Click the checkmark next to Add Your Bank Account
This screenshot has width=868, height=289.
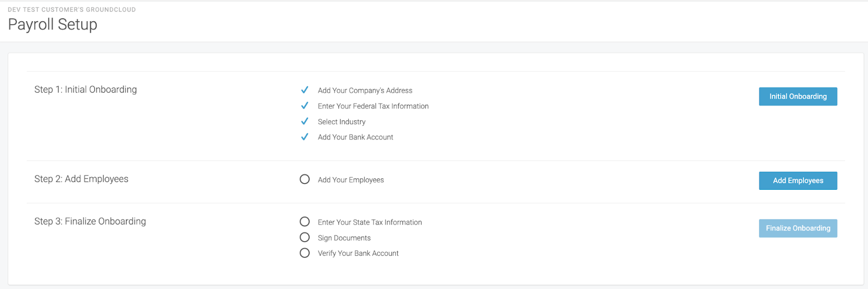pyautogui.click(x=304, y=137)
